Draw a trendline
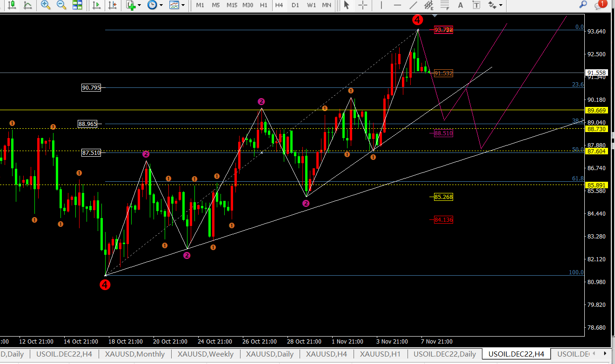Viewport: 615px width, 364px height. tap(413, 5)
